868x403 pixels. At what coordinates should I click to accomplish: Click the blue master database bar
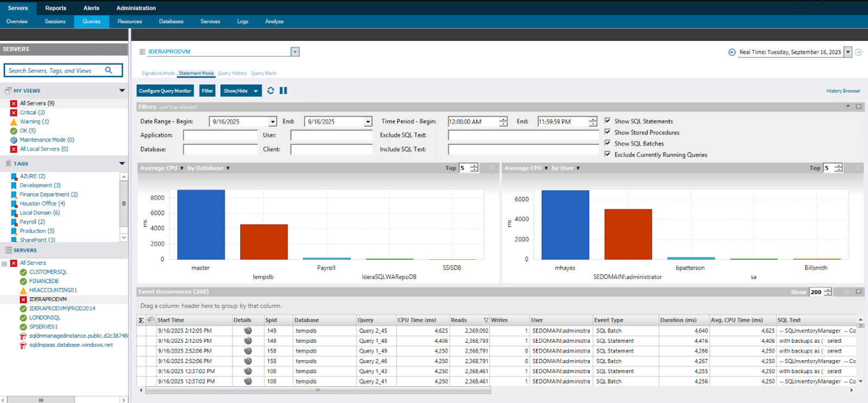(201, 224)
